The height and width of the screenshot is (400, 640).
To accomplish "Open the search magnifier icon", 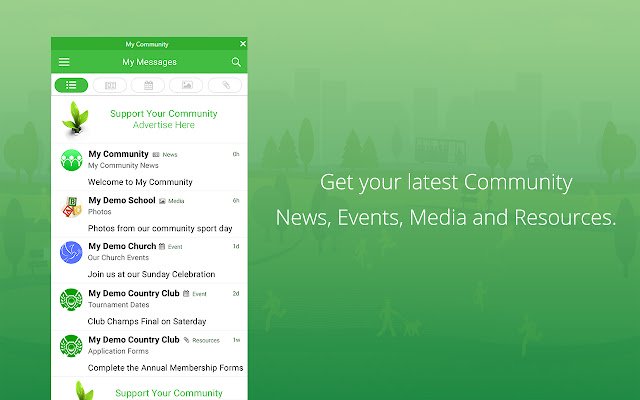I will click(236, 62).
